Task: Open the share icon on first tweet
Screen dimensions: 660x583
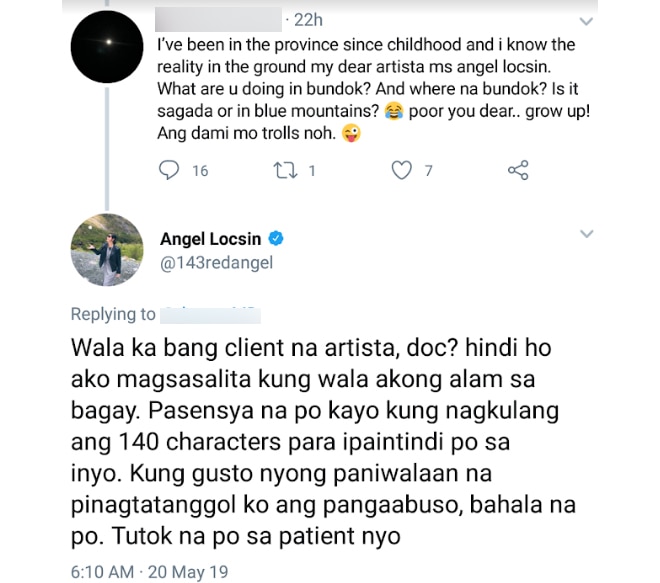Action: point(518,170)
